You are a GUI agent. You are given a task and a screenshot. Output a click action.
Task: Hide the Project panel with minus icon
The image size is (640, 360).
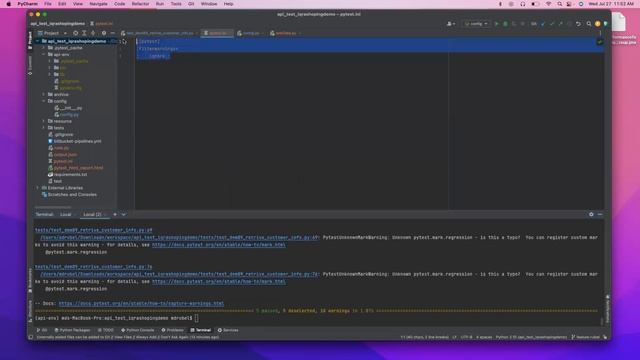[113, 33]
